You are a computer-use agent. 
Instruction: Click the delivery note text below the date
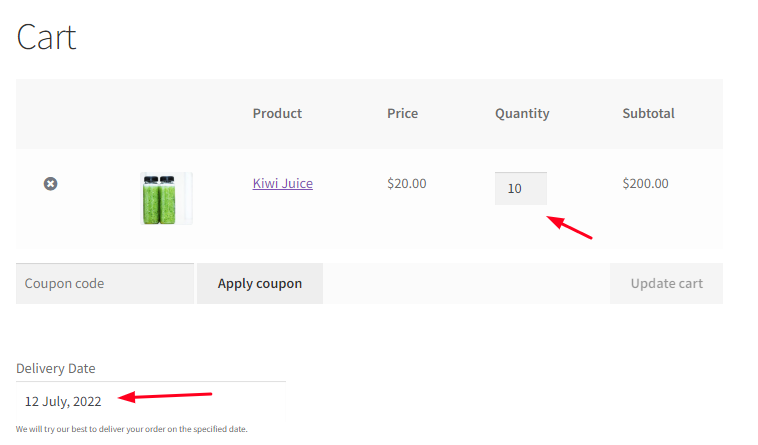pos(131,429)
